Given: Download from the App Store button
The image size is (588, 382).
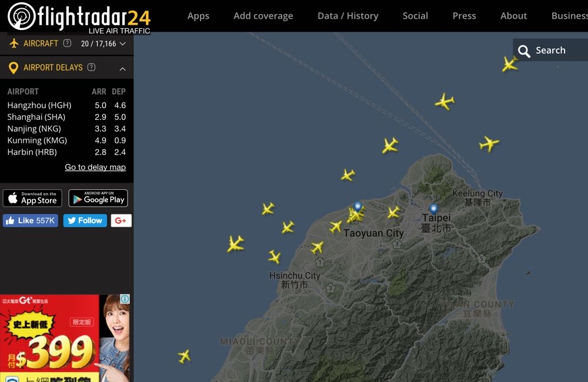Looking at the screenshot, I should point(32,198).
